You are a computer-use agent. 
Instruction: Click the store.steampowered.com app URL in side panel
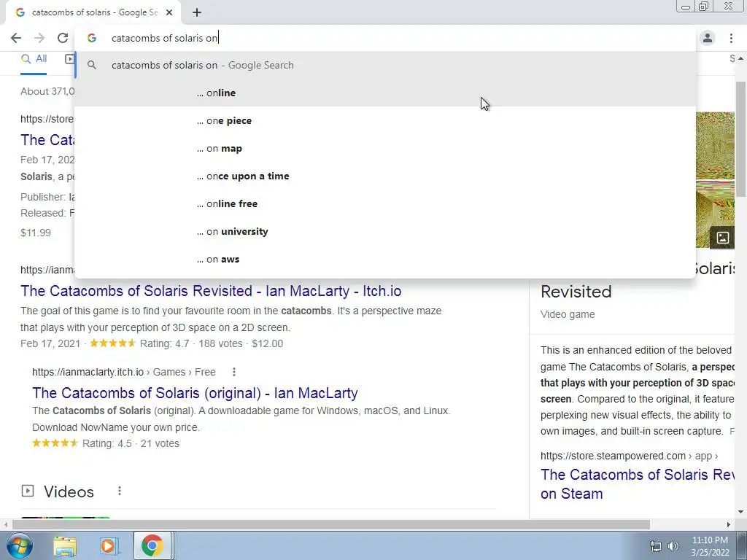click(x=629, y=456)
